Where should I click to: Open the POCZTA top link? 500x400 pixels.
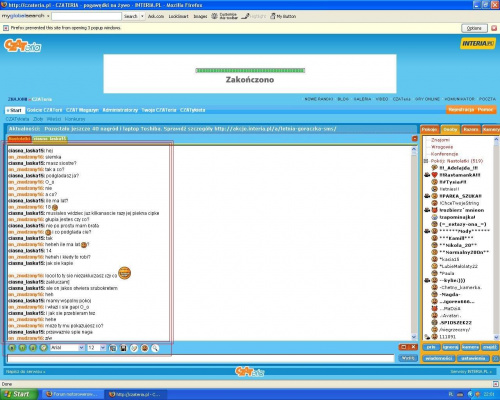(487, 99)
